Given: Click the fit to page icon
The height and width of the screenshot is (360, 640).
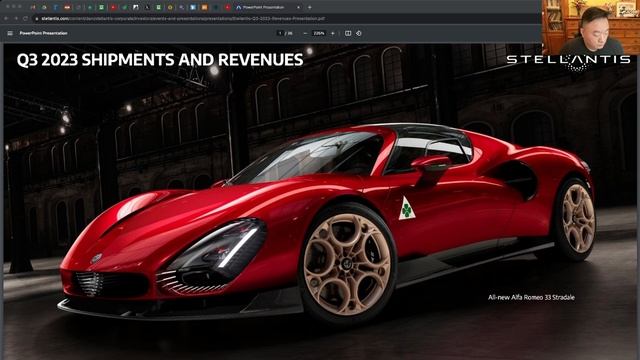Looking at the screenshot, I should coord(348,33).
